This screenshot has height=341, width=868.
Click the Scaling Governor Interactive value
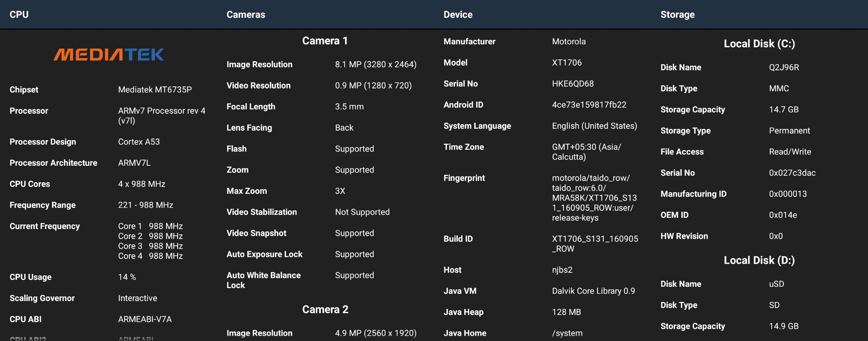click(x=138, y=298)
